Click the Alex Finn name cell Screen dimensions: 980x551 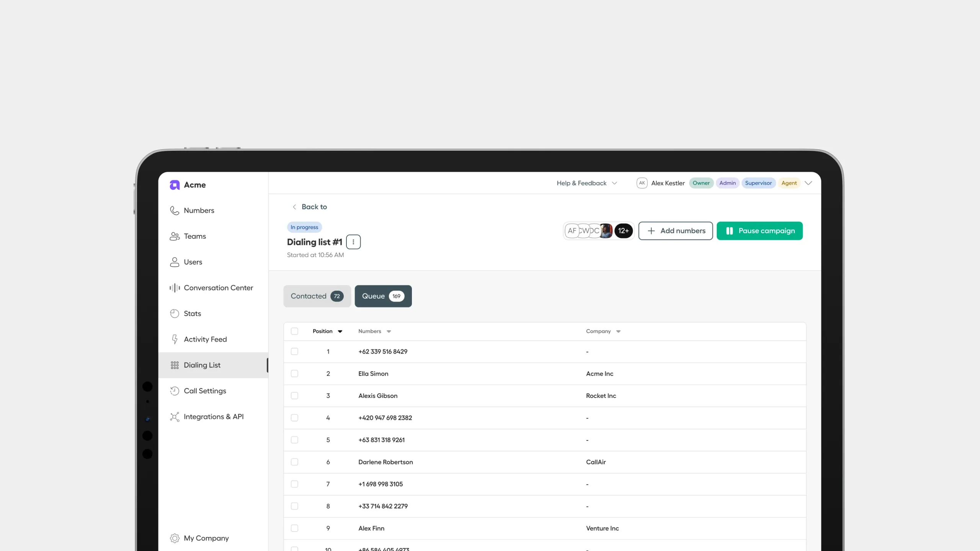click(371, 528)
